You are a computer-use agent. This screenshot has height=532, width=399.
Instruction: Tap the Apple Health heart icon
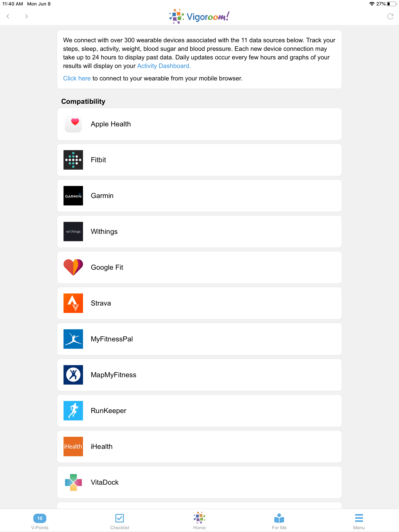coord(73,124)
